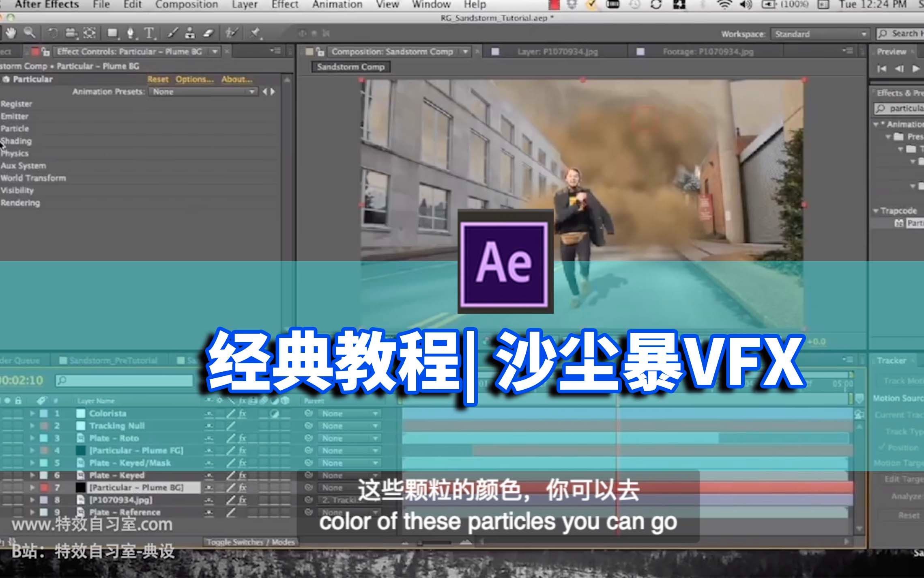
Task: Open the Composition panel menu icon
Action: click(x=848, y=51)
